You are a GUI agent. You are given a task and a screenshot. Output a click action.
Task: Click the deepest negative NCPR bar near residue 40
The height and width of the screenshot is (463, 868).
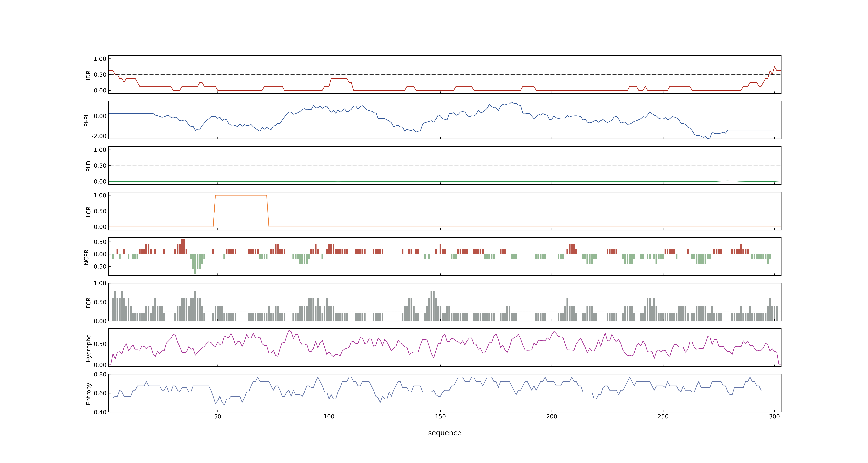coord(195,264)
